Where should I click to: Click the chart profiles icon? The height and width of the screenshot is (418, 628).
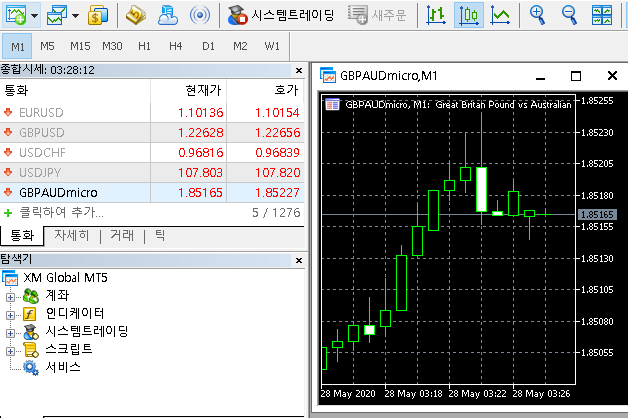click(x=56, y=15)
